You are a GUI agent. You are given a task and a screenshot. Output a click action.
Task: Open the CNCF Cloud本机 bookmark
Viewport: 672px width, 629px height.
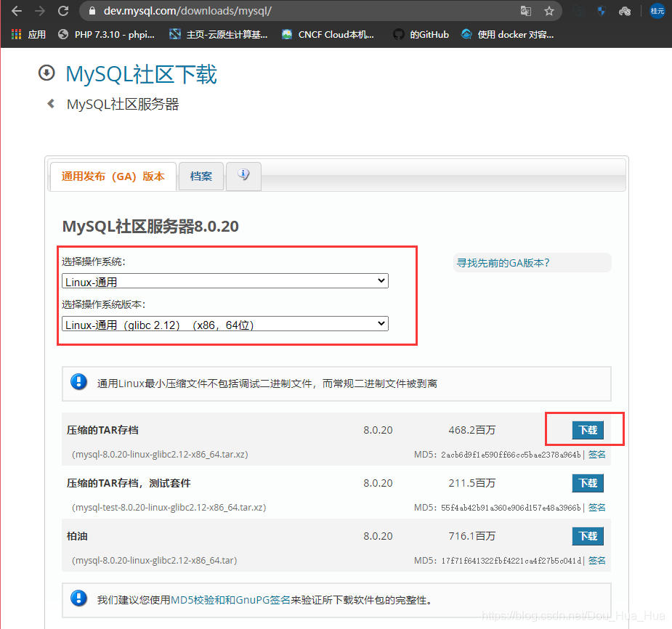(x=328, y=35)
